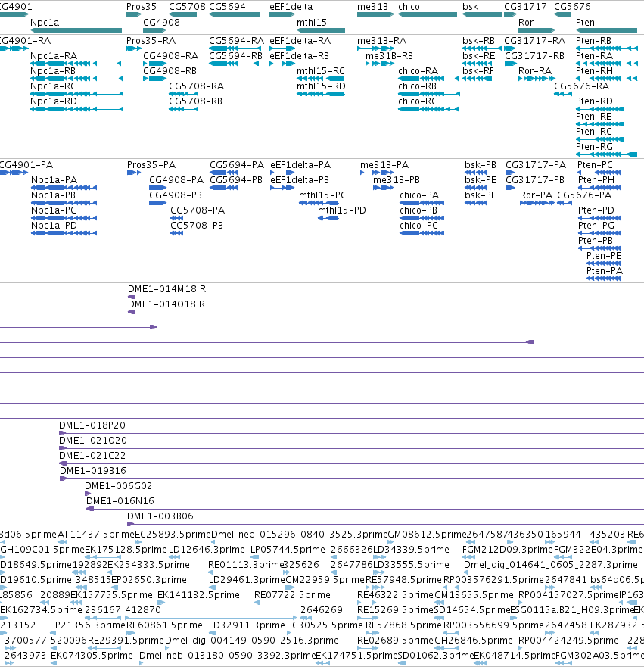Select the eEF1delta gene label
Image resolution: width=644 pixels, height=667 pixels.
click(291, 7)
